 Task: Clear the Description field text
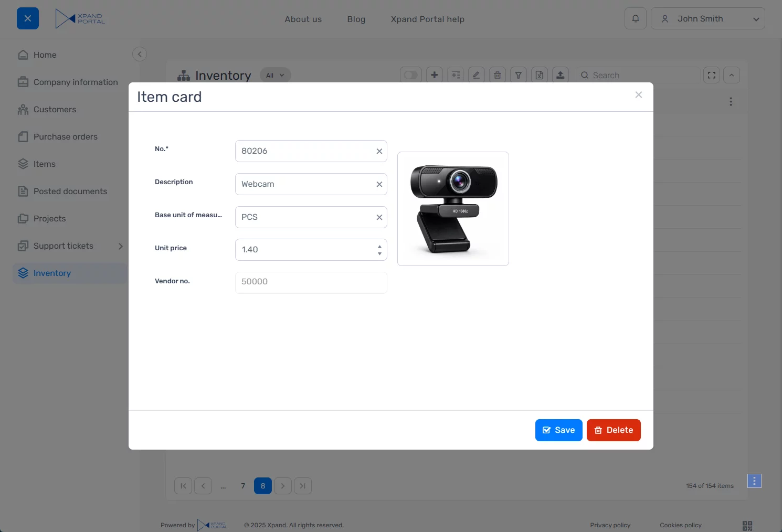point(379,184)
